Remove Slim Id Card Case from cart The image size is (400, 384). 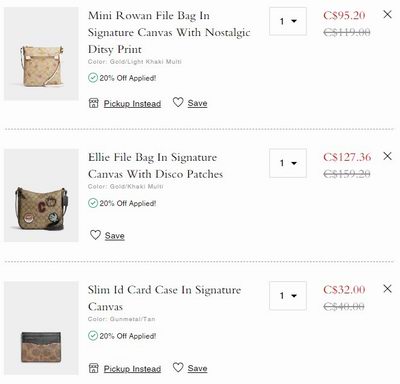click(387, 289)
